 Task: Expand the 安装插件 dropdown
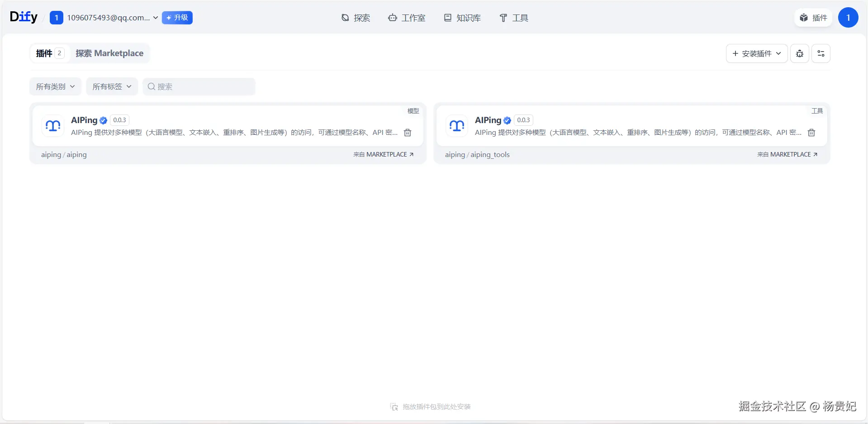tap(757, 53)
